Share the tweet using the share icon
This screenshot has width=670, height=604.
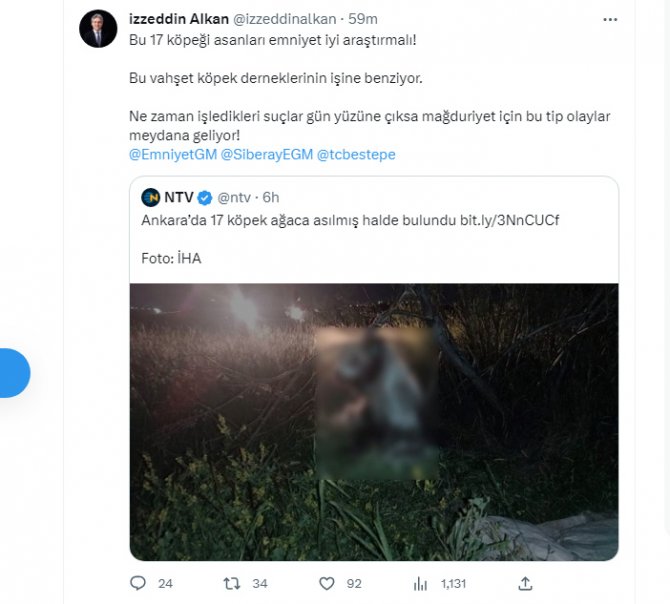tap(525, 582)
